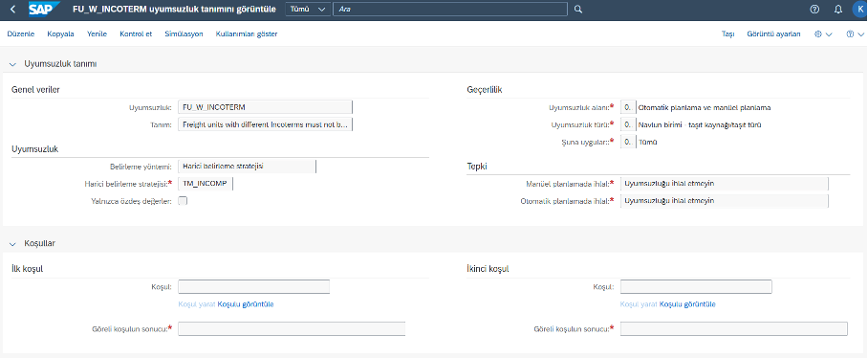Click Yenile in the toolbar
This screenshot has width=868, height=358.
[97, 34]
